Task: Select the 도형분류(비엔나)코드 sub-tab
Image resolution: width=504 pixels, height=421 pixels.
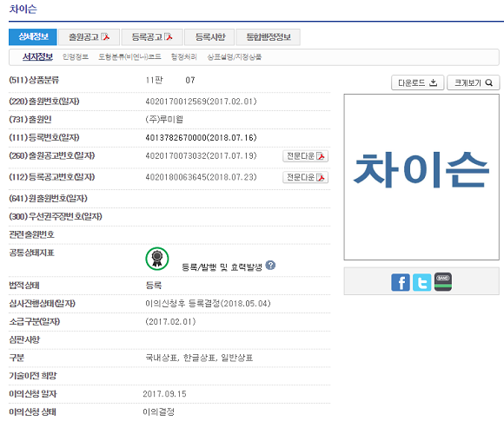Action: click(129, 56)
